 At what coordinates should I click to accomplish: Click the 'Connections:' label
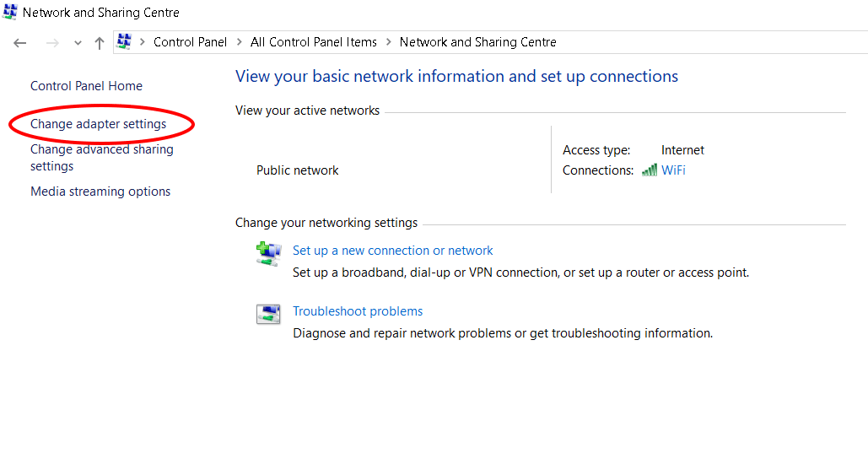pos(598,170)
